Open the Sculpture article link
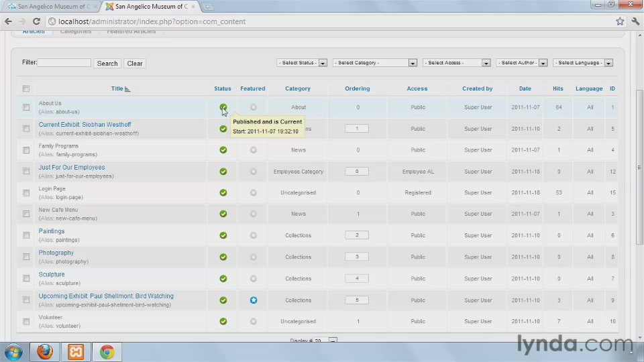 (x=52, y=274)
